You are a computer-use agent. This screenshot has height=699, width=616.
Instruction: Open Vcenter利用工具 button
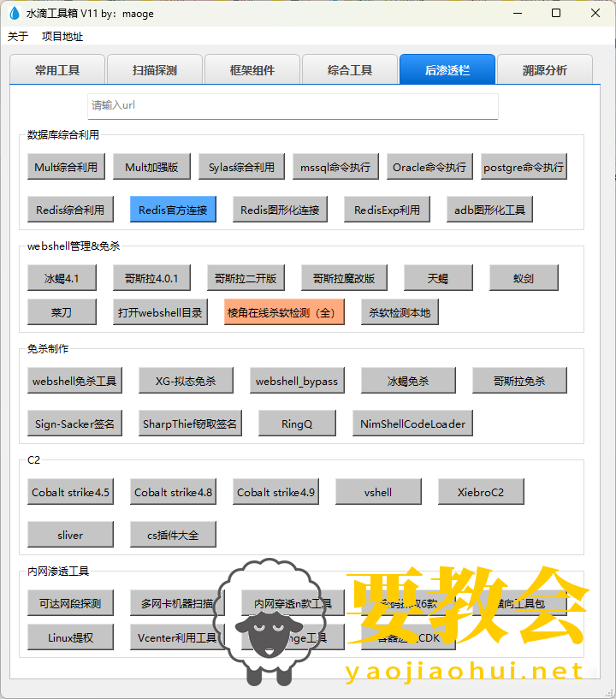coord(177,637)
